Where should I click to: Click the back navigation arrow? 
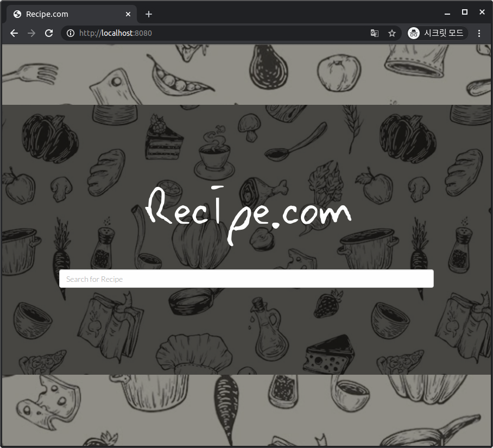point(14,33)
